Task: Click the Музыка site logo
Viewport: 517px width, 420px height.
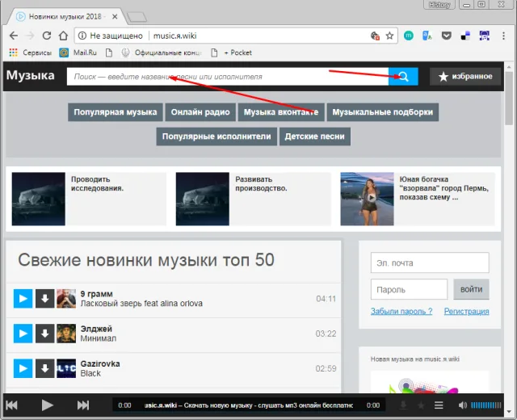Action: (31, 75)
